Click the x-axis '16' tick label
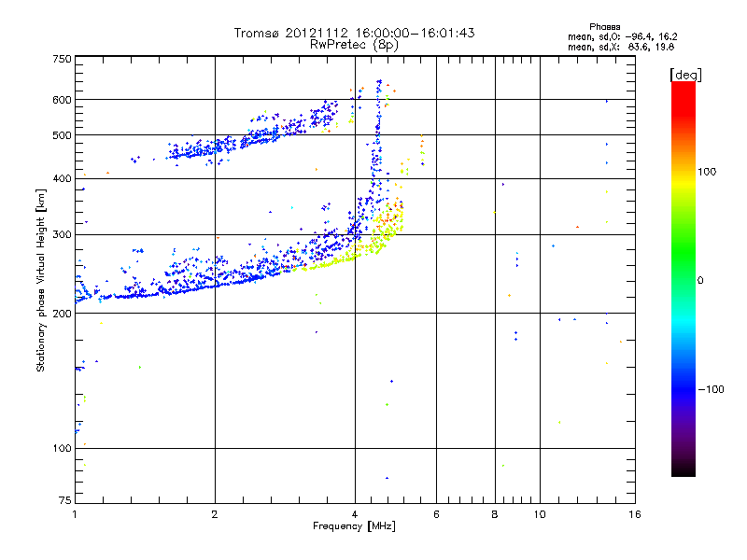The image size is (747, 560). (635, 514)
